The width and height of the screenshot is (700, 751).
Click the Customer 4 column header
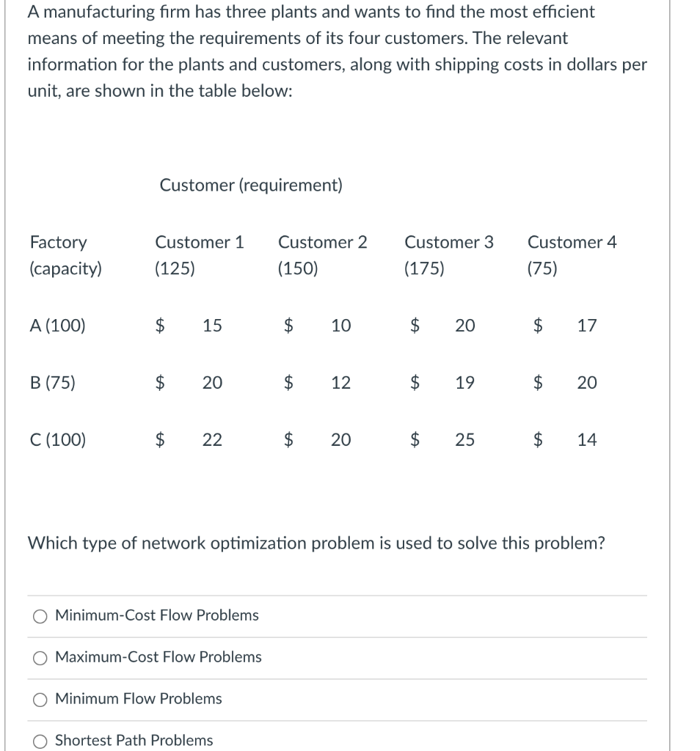(x=572, y=242)
